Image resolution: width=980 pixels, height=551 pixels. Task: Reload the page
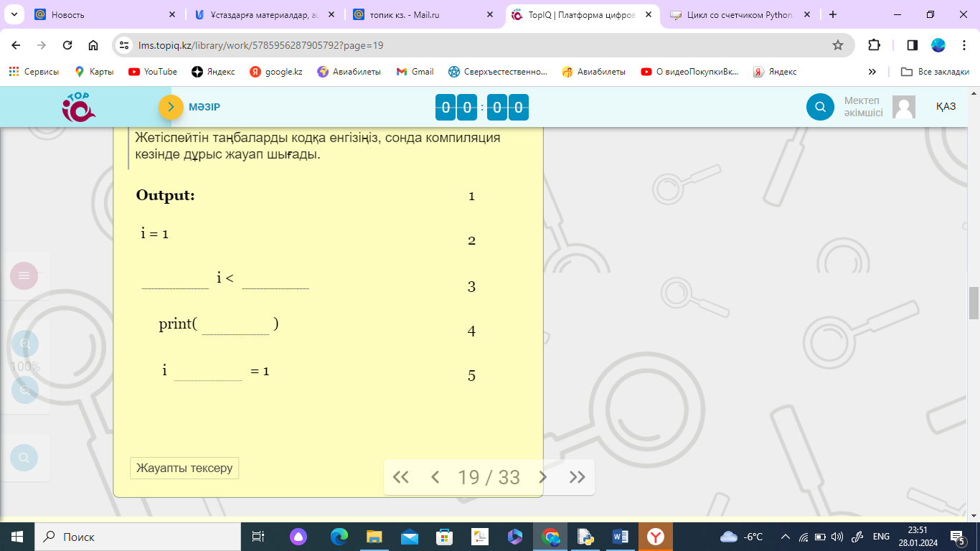tap(67, 45)
